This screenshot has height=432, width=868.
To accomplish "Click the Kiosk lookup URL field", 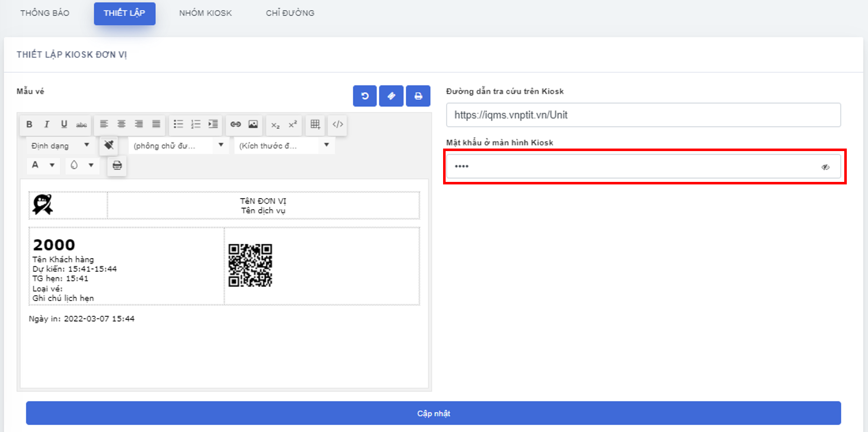I will tap(643, 115).
